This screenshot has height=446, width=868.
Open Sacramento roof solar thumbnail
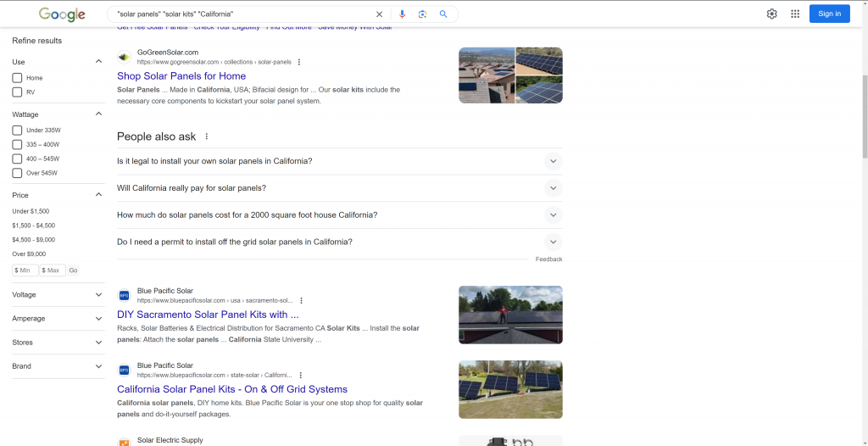[510, 315]
